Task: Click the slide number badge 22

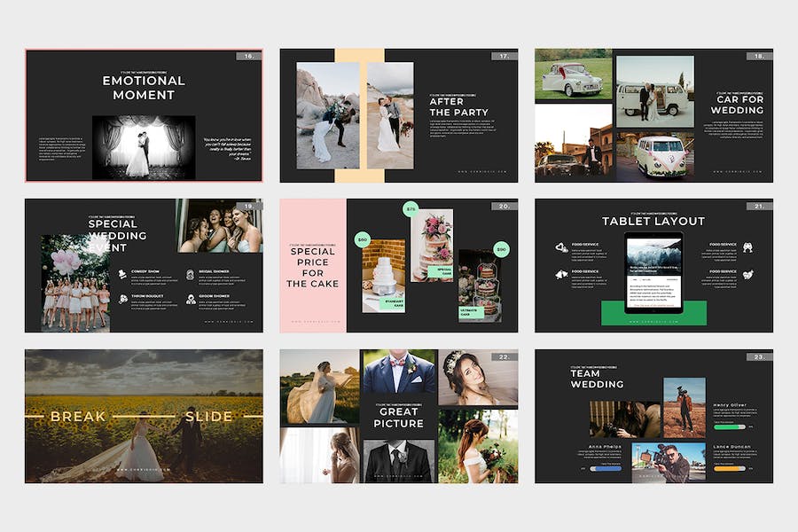Action: 505,356
